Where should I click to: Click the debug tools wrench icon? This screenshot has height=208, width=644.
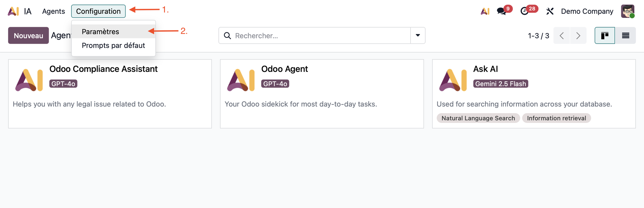coord(550,11)
